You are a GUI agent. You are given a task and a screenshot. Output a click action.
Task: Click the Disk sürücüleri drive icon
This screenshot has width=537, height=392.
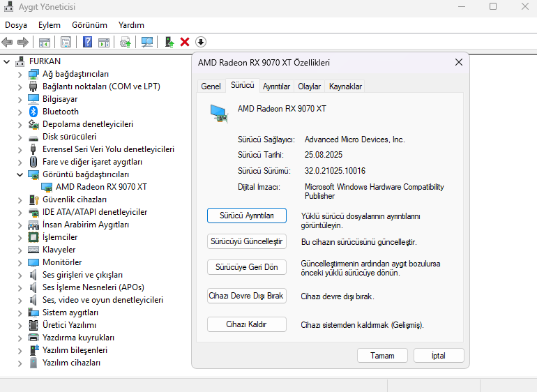point(33,138)
